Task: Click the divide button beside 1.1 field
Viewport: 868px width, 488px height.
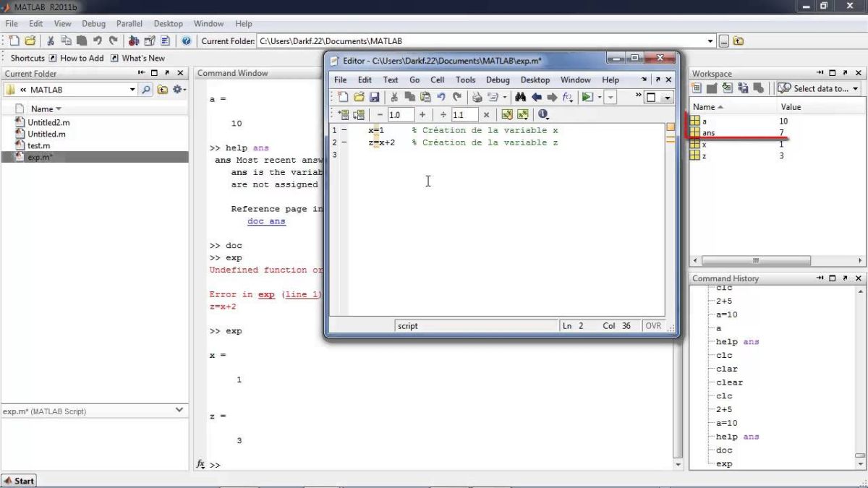Action: (x=443, y=114)
